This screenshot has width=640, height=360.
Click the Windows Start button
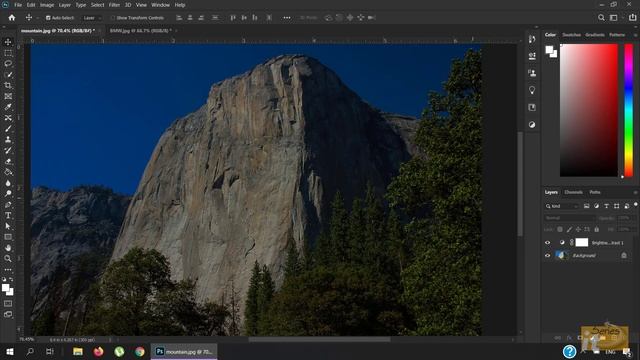tap(10, 351)
